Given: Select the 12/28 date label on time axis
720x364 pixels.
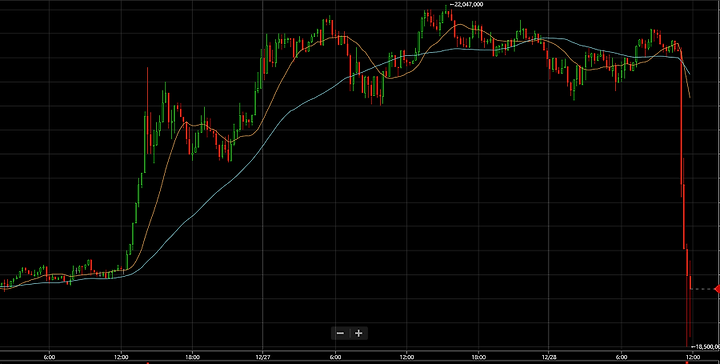Looking at the screenshot, I should pyautogui.click(x=549, y=356).
